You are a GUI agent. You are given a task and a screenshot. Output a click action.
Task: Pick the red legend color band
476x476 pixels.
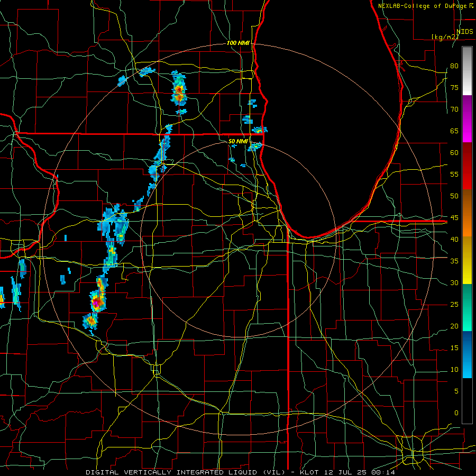pyautogui.click(x=467, y=166)
